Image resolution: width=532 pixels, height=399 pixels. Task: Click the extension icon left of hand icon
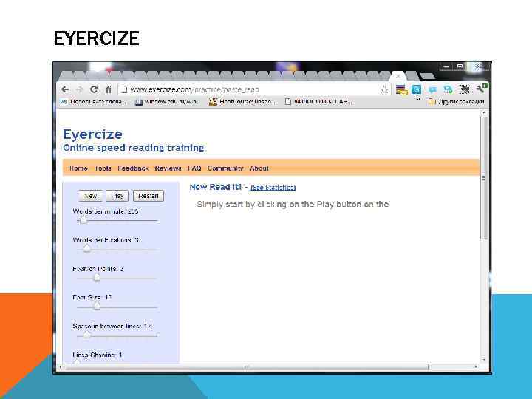coord(449,89)
